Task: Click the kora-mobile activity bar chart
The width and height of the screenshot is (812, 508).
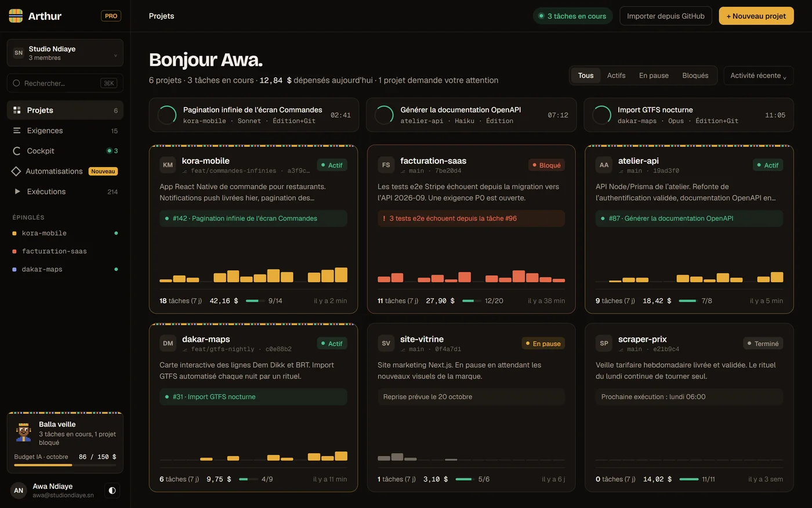Action: click(253, 275)
